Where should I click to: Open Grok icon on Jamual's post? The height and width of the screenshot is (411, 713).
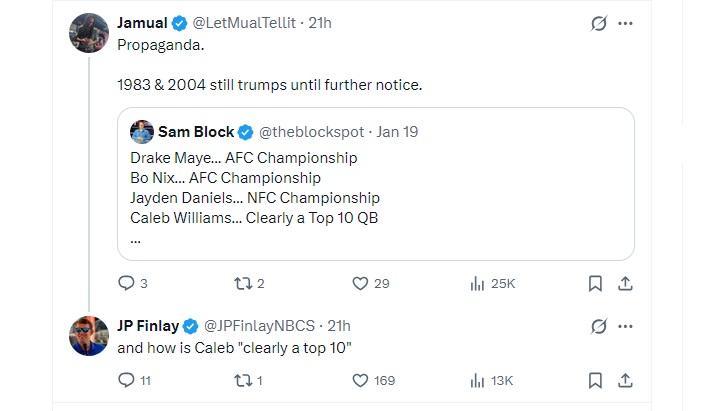598,23
